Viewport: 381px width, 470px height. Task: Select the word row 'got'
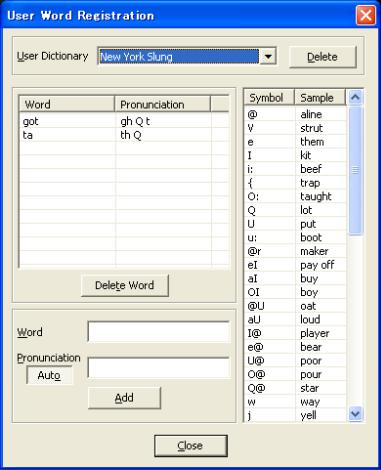(x=124, y=121)
